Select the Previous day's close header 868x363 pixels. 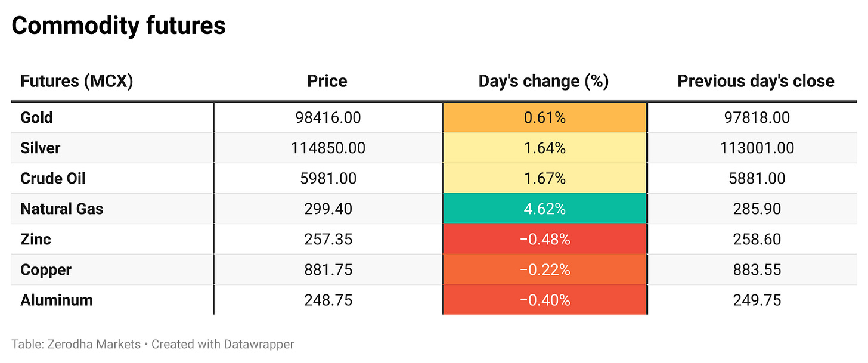[x=755, y=81]
